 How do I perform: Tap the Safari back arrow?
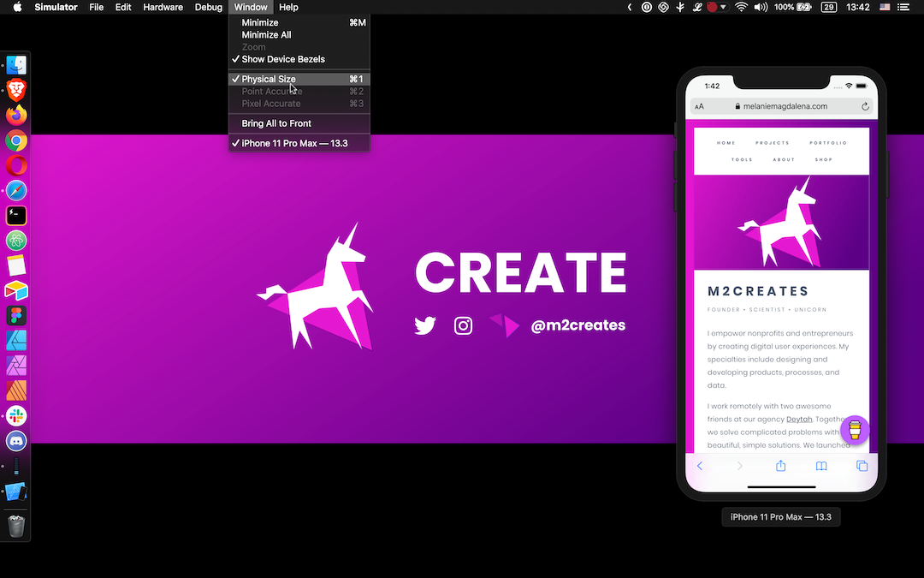(699, 466)
